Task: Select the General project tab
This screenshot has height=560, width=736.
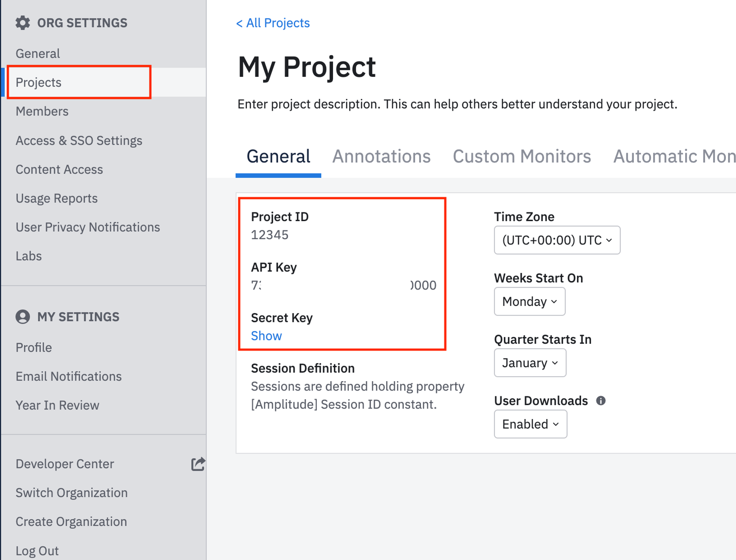Action: pos(278,157)
